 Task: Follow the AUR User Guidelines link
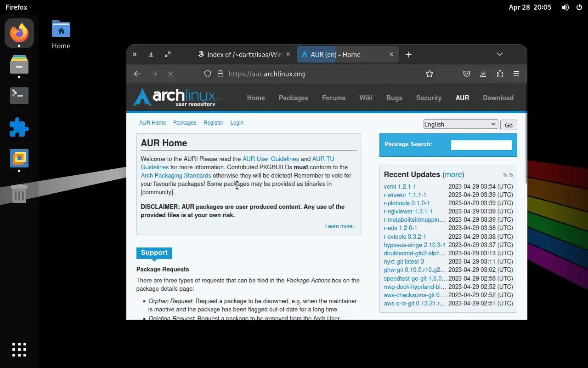pyautogui.click(x=271, y=159)
